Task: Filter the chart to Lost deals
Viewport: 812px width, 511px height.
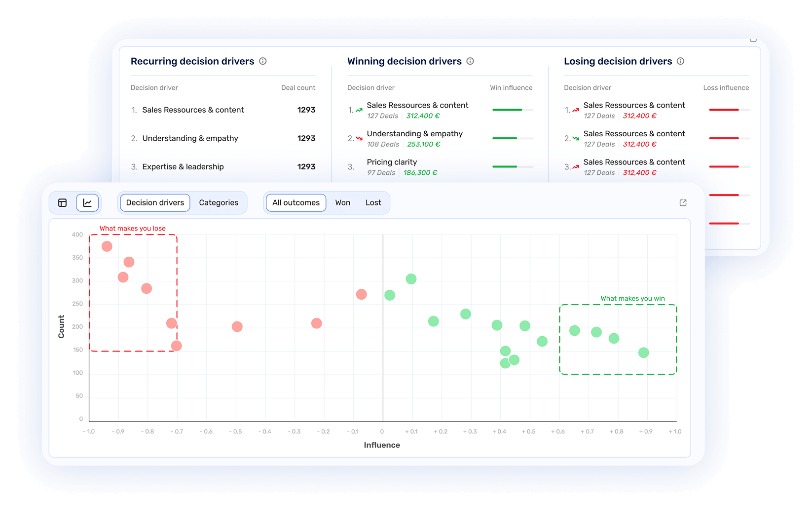Action: pyautogui.click(x=373, y=202)
